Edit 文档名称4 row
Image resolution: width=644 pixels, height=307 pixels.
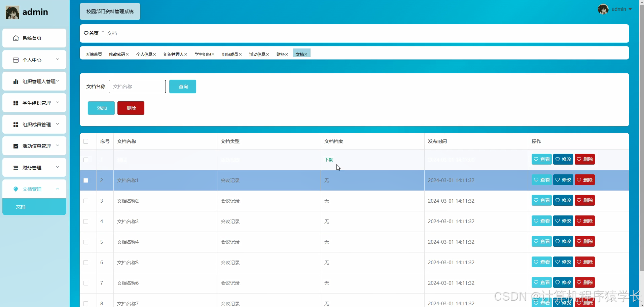563,241
